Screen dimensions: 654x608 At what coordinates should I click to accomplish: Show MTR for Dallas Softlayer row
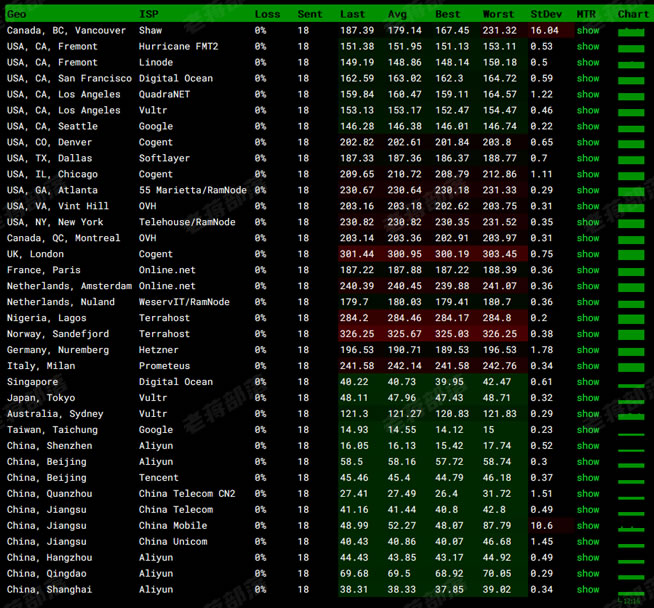coord(588,158)
